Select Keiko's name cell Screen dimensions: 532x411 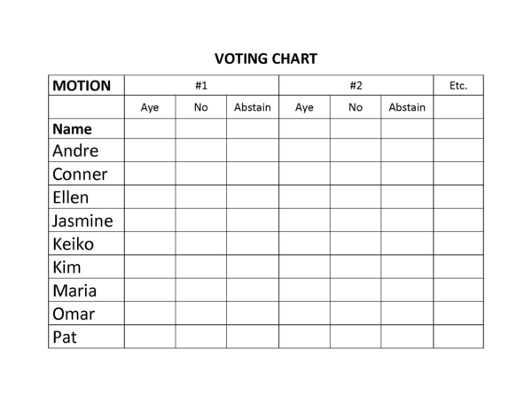[73, 244]
